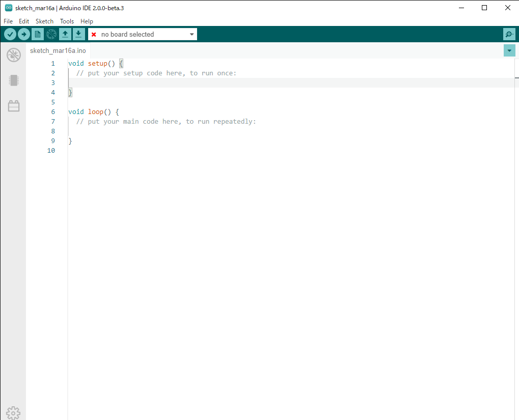
Task: Close the Arduino IDE window
Action: [507, 8]
